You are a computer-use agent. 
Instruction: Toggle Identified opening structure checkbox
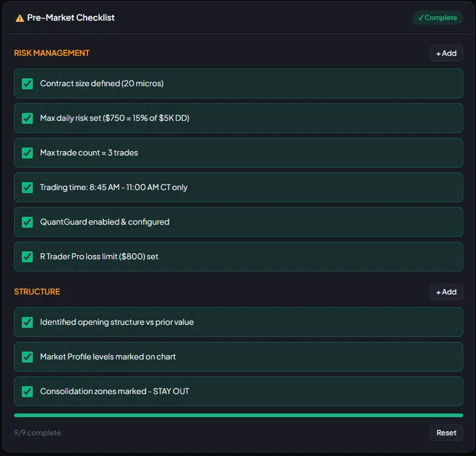coord(27,322)
